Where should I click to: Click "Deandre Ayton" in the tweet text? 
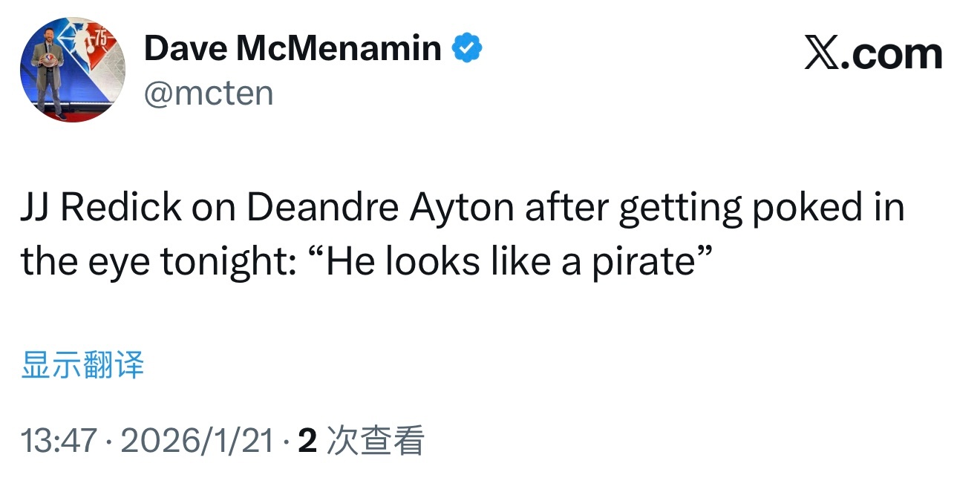coord(381,209)
